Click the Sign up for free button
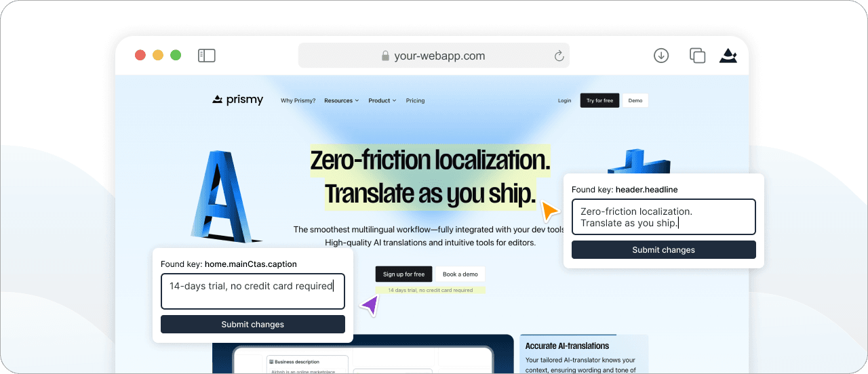868x374 pixels. pos(403,274)
